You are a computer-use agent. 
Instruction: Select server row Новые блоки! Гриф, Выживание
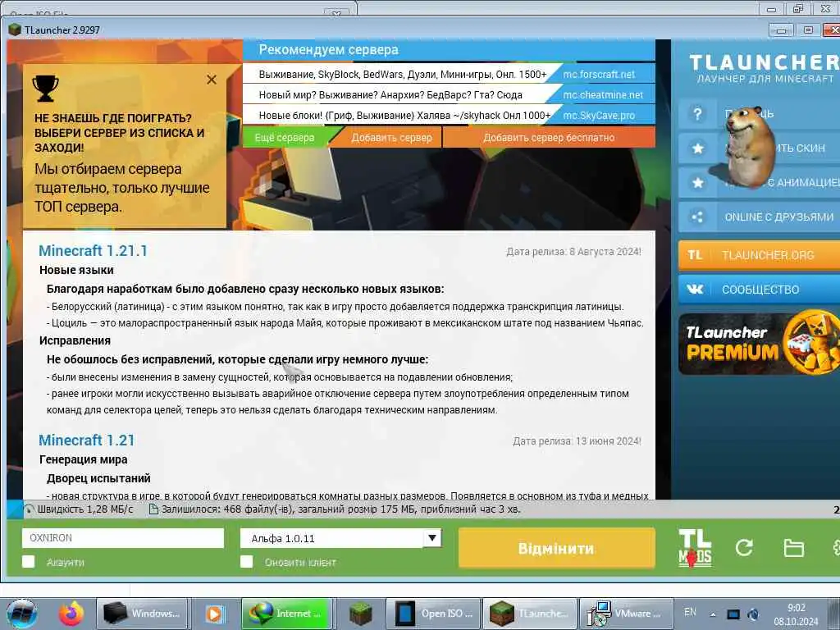click(404, 115)
